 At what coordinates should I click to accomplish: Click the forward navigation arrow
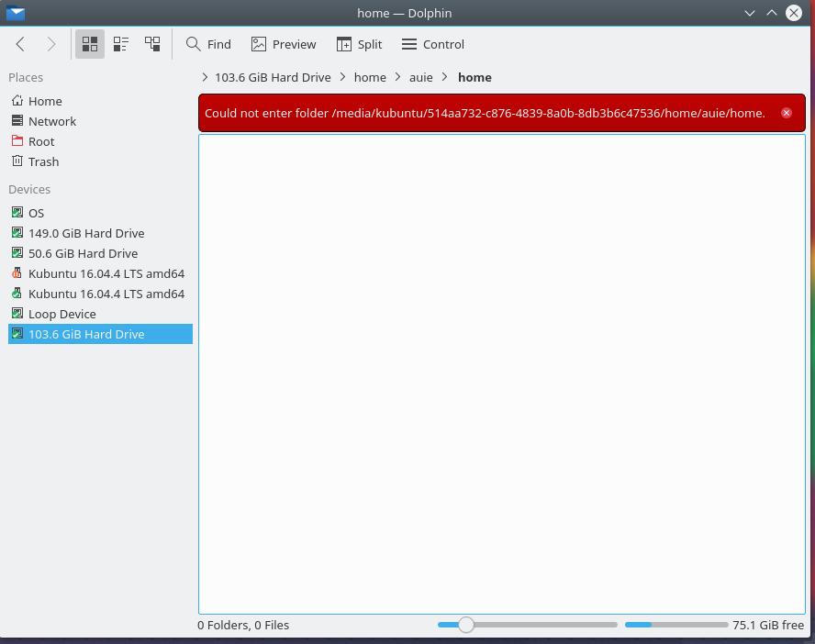(51, 44)
